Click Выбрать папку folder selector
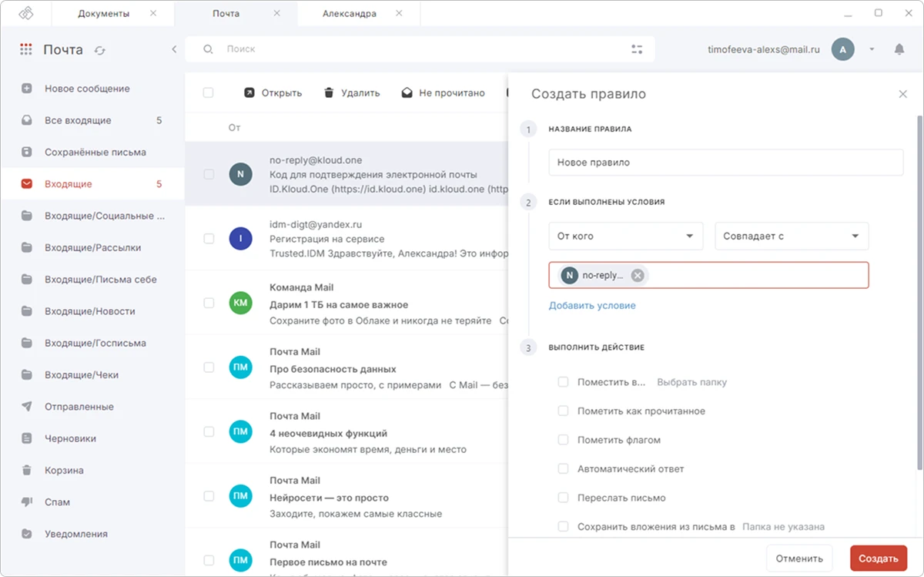 691,382
